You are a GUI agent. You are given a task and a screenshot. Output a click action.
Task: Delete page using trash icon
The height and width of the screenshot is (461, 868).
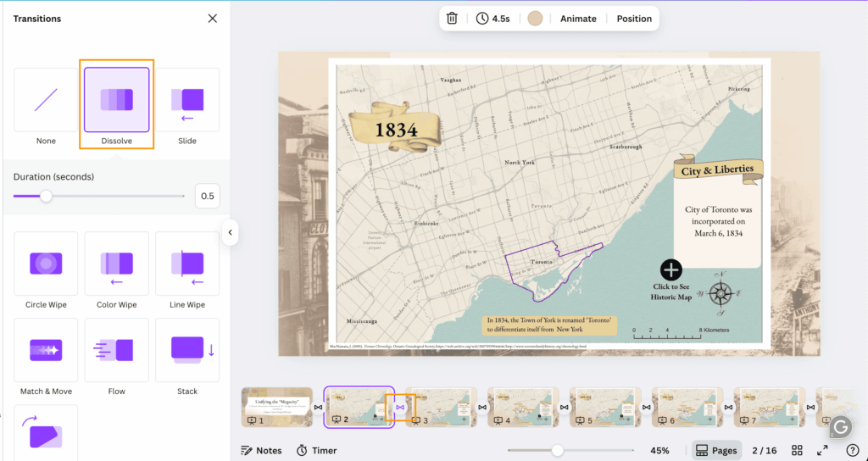pos(453,19)
